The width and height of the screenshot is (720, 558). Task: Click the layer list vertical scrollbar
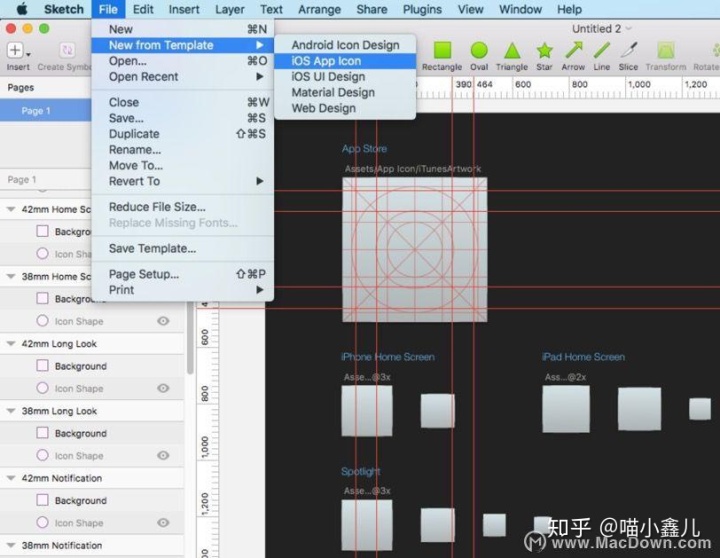click(x=190, y=340)
